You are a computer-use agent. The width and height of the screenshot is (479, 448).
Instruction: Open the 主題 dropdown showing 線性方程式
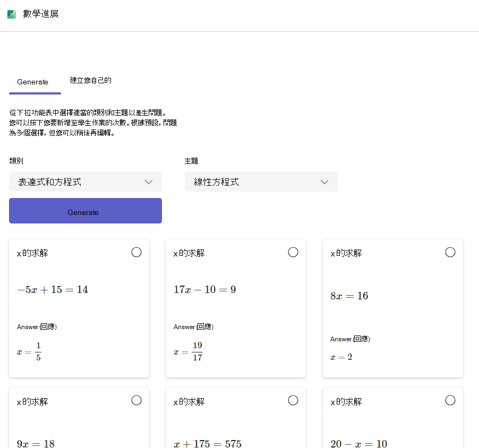point(261,182)
